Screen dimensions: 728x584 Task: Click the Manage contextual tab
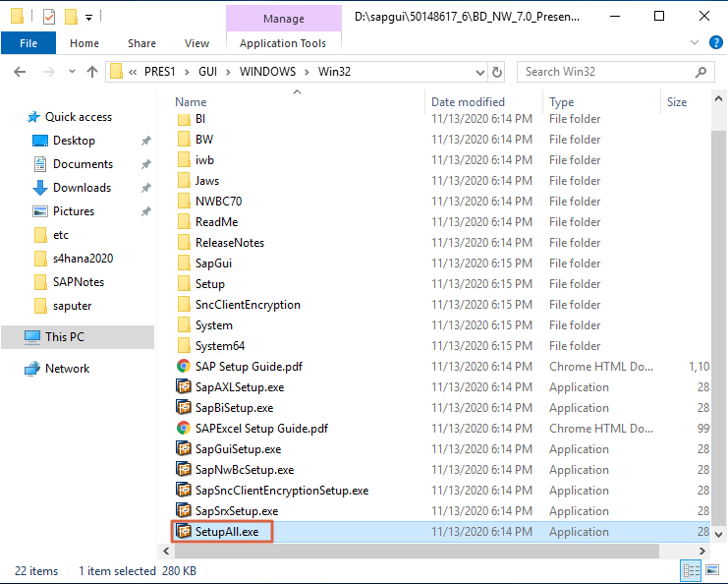[x=284, y=19]
